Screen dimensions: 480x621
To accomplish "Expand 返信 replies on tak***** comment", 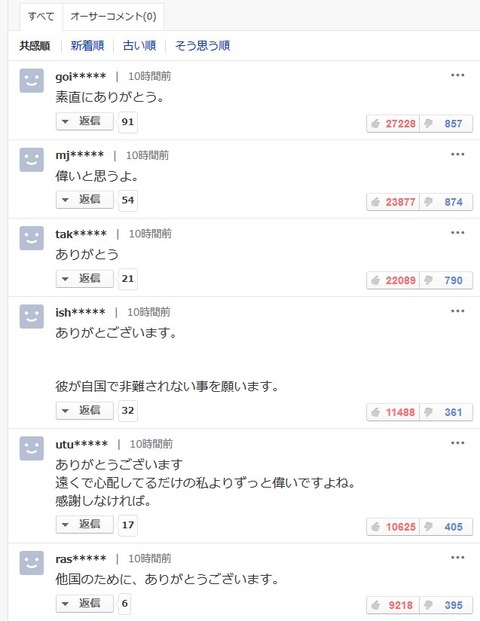I will pyautogui.click(x=85, y=278).
